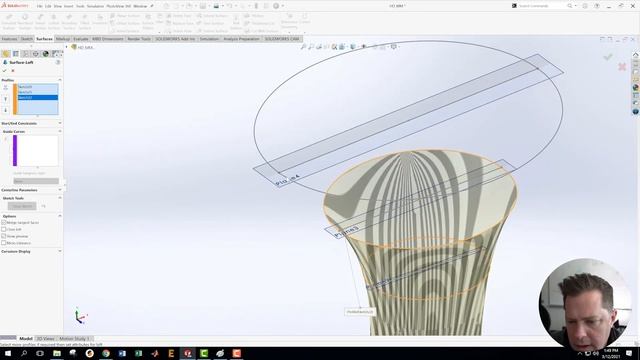Toggle the Close loft checkbox
Screen dimensions: 640x360
point(4,229)
